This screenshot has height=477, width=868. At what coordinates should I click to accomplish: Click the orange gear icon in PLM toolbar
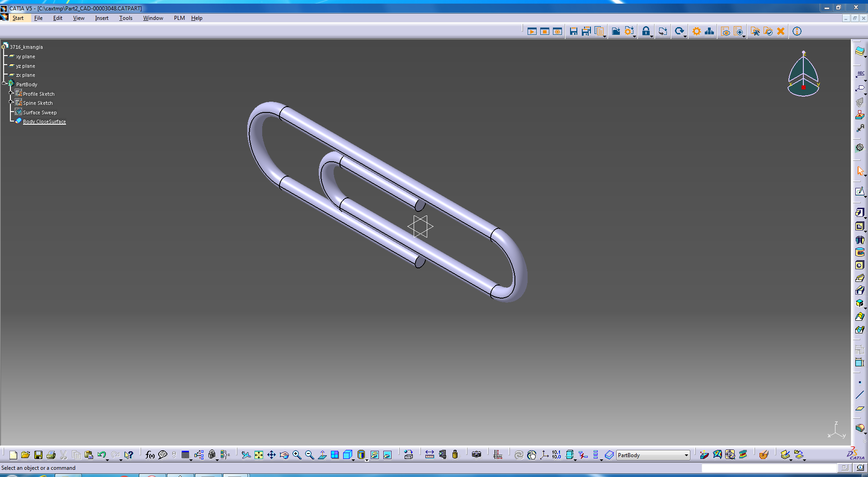tap(696, 31)
